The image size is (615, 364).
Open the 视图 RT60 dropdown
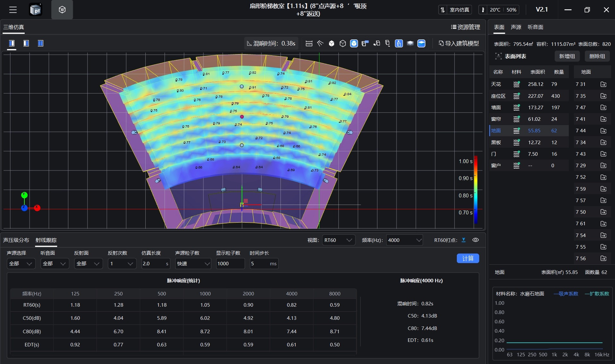(338, 240)
